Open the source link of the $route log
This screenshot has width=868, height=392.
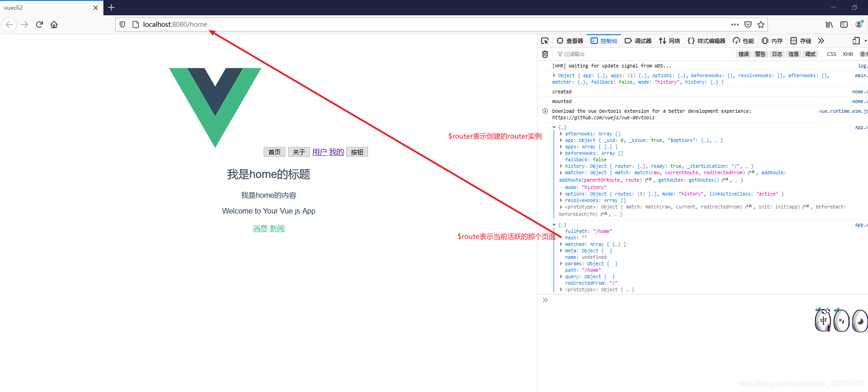click(861, 225)
